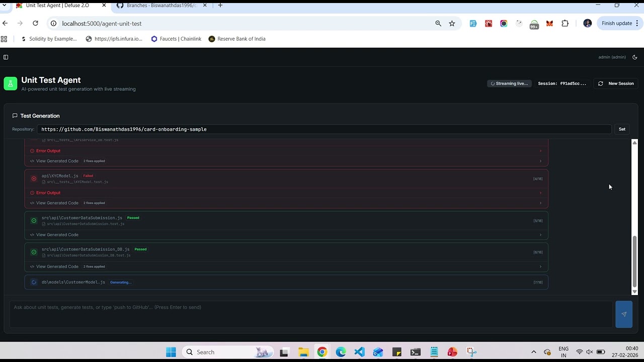This screenshot has width=644, height=362.
Task: Click file name CustomerDataSubmission_DB.test.js
Action: [89, 255]
